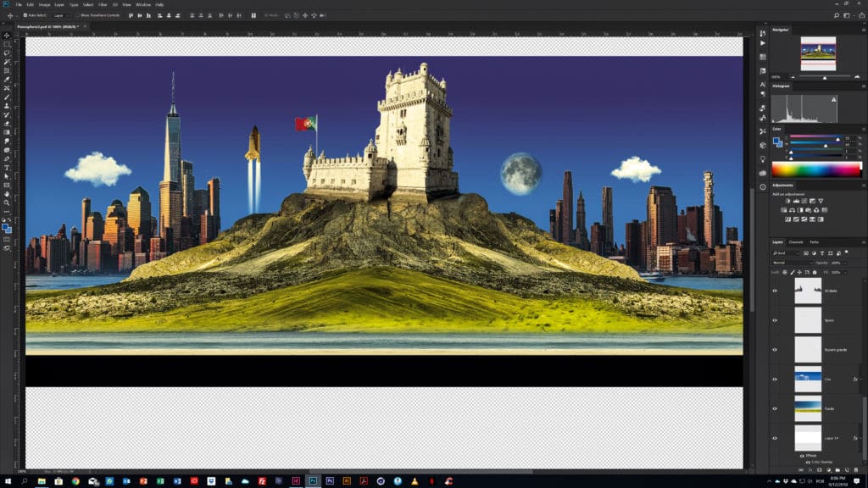The image size is (868, 488).
Task: Toggle the Auto-Select checkbox
Action: point(25,15)
